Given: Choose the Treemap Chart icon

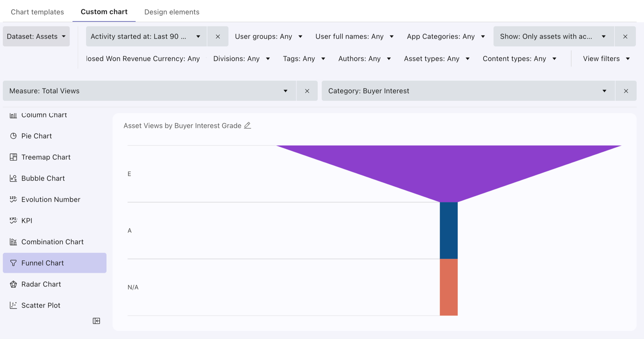Looking at the screenshot, I should click(x=13, y=157).
